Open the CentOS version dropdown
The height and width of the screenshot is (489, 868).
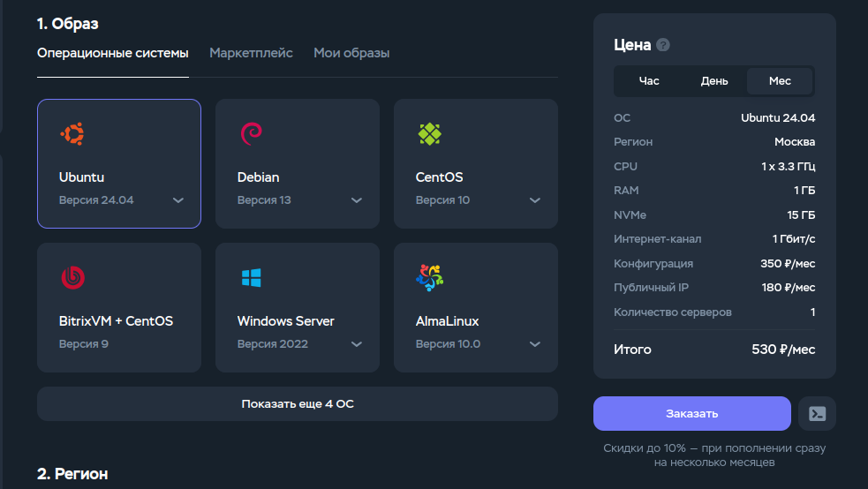click(535, 200)
